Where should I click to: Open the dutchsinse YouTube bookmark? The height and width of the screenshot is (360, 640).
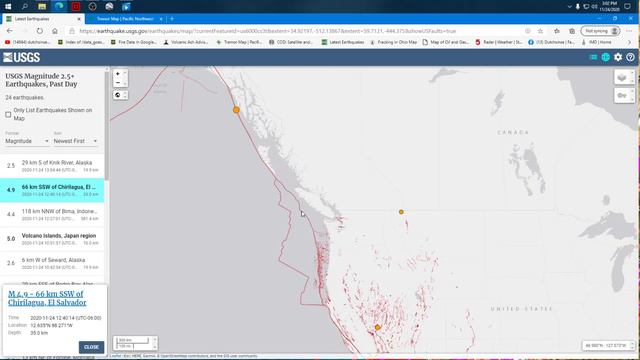[x=27, y=42]
